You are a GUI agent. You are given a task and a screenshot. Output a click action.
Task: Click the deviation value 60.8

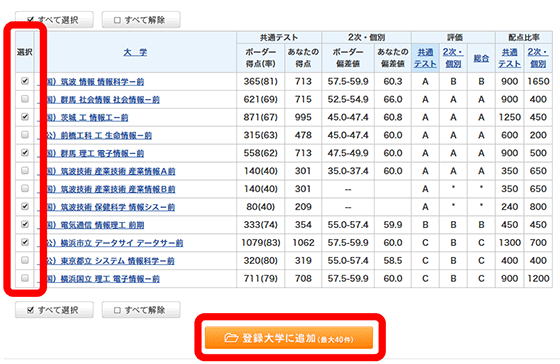click(x=393, y=117)
